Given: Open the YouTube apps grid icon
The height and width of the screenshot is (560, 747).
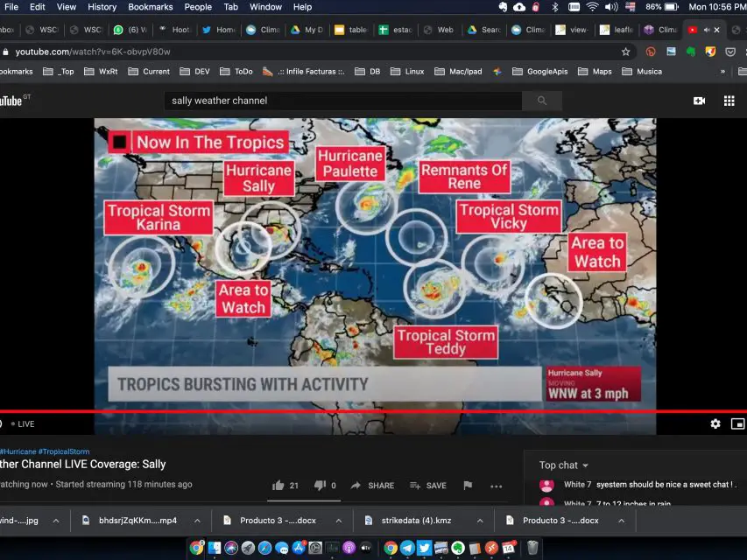Looking at the screenshot, I should 729,101.
